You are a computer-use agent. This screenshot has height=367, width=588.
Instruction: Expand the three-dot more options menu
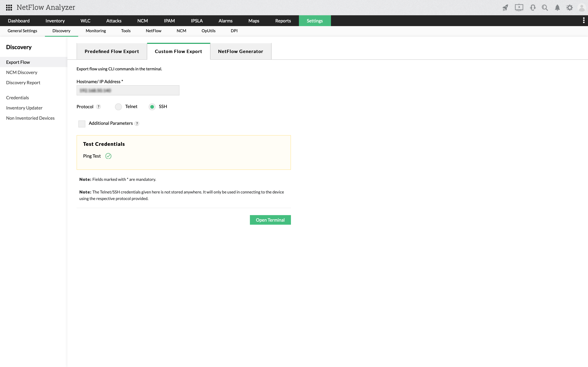[584, 21]
